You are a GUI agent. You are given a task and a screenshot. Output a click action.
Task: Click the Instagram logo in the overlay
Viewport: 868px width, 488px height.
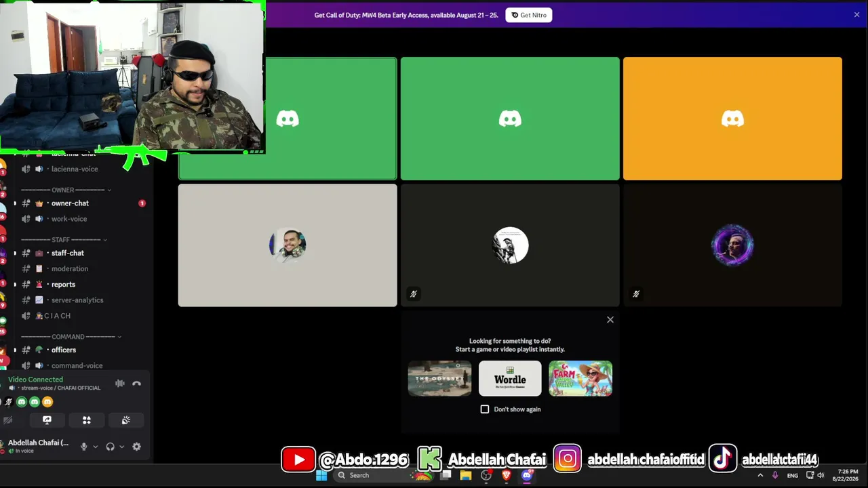pyautogui.click(x=568, y=459)
